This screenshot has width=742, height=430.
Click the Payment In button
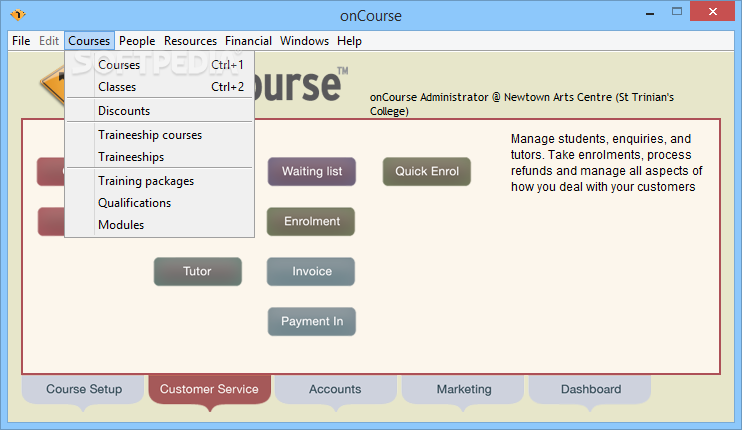[312, 322]
